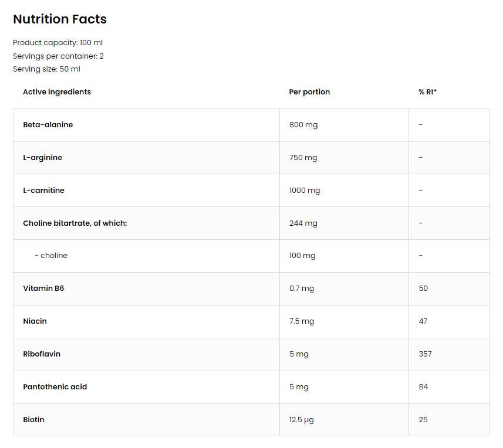Click the Biotin ingredient label
This screenshot has height=448, width=503.
[x=33, y=420]
